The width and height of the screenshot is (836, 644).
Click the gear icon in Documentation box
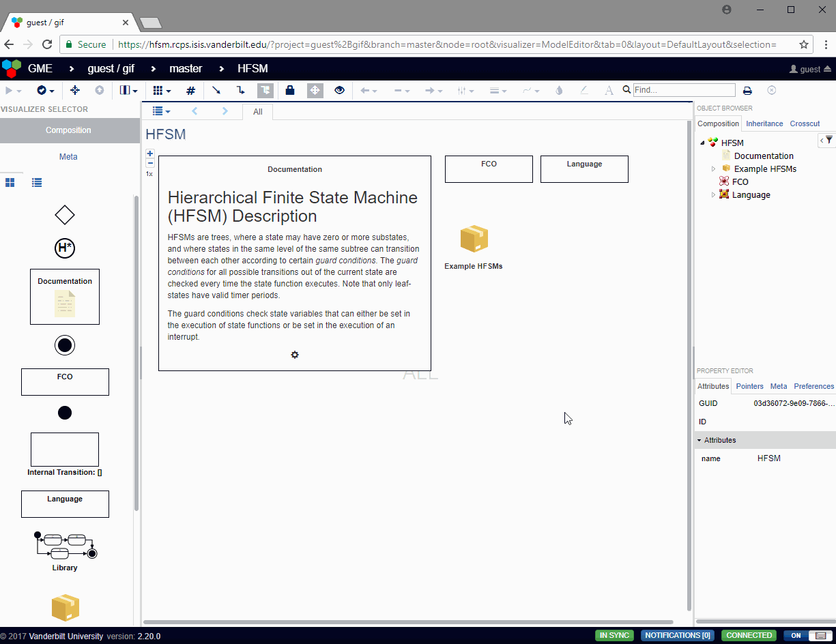[295, 355]
